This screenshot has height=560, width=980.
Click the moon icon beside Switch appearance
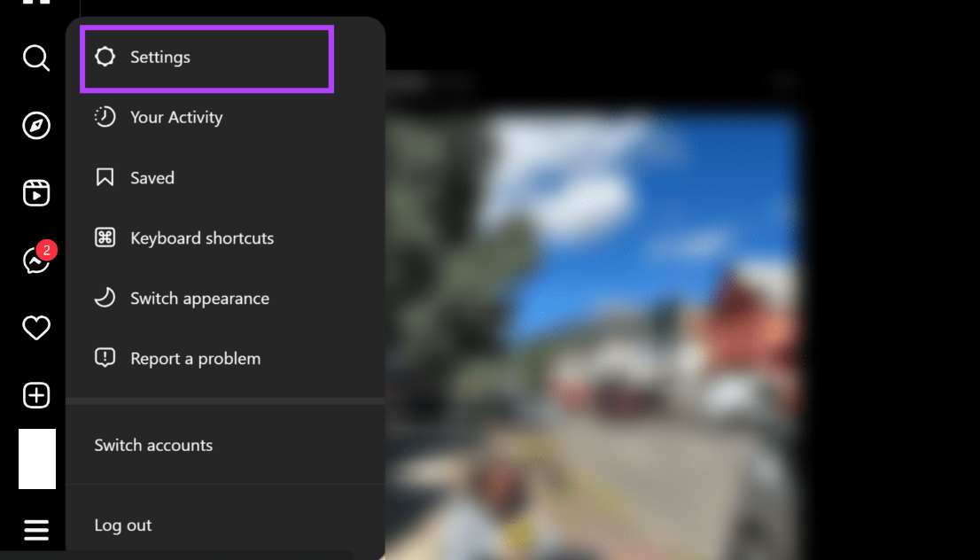pyautogui.click(x=105, y=298)
